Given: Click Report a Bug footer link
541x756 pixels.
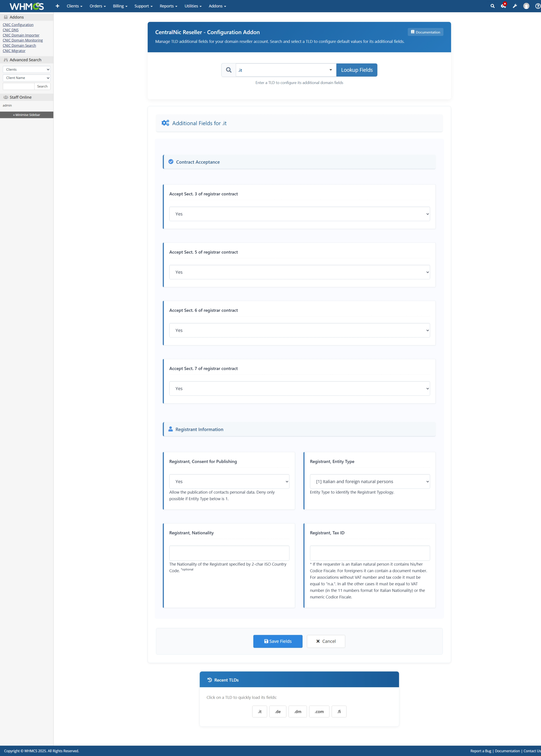Looking at the screenshot, I should pyautogui.click(x=481, y=751).
